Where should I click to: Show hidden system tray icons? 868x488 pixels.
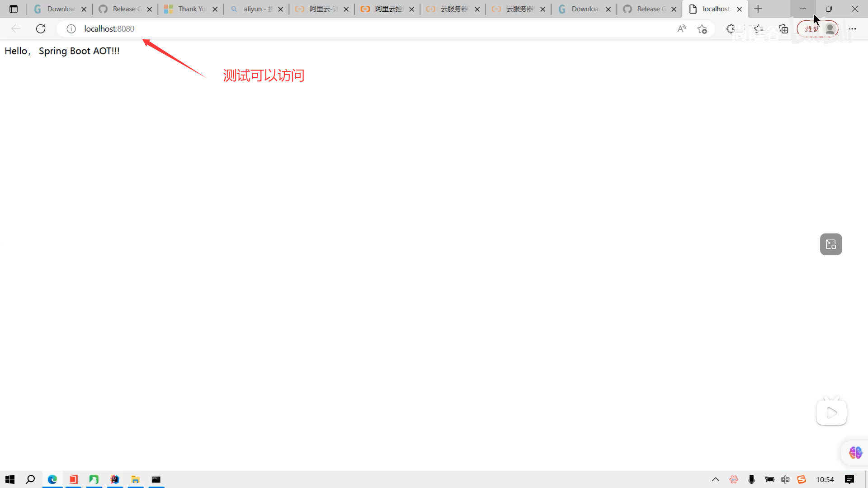coord(716,479)
